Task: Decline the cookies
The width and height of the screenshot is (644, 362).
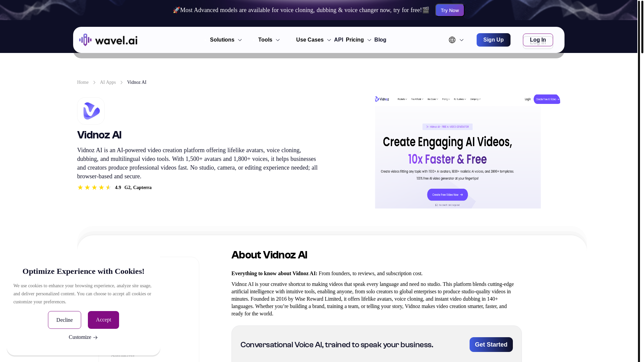Action: coord(64,320)
